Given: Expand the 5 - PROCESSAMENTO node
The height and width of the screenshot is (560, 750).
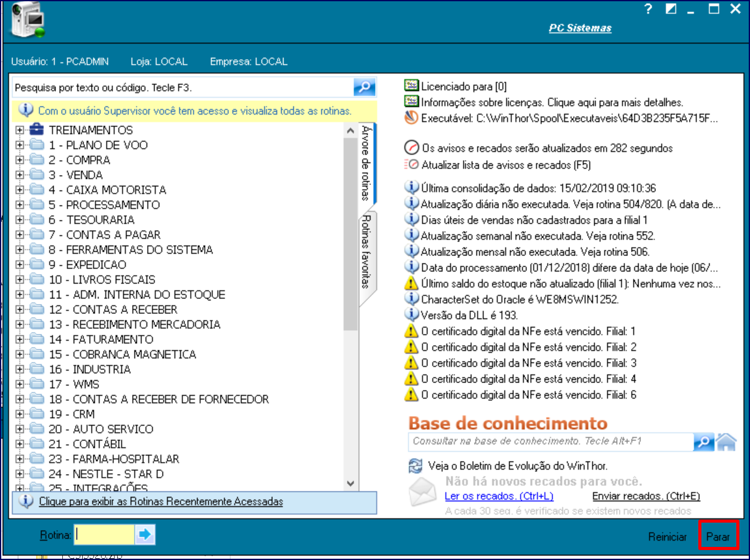Looking at the screenshot, I should coord(21,205).
